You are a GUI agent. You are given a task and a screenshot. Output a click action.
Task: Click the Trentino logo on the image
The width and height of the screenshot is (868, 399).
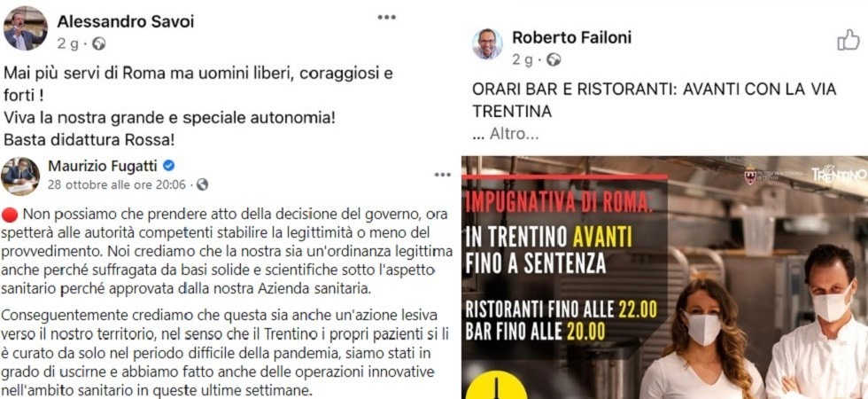(840, 174)
